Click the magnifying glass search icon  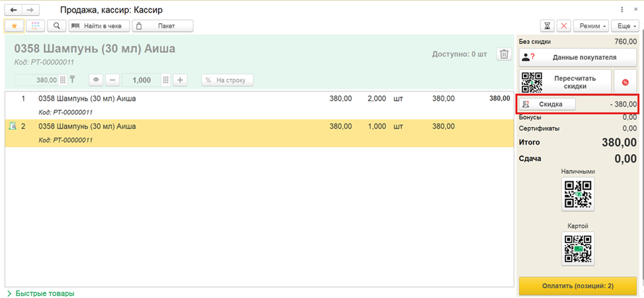point(57,26)
